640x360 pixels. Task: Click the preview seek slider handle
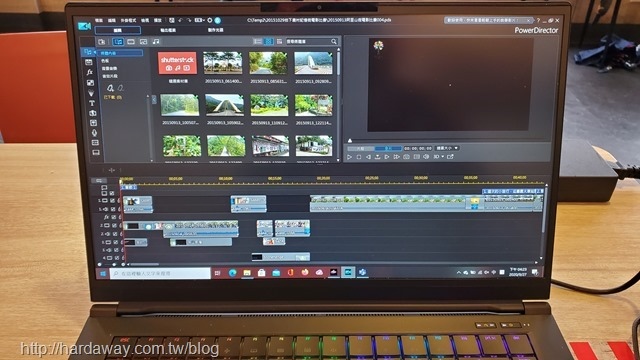(x=350, y=140)
